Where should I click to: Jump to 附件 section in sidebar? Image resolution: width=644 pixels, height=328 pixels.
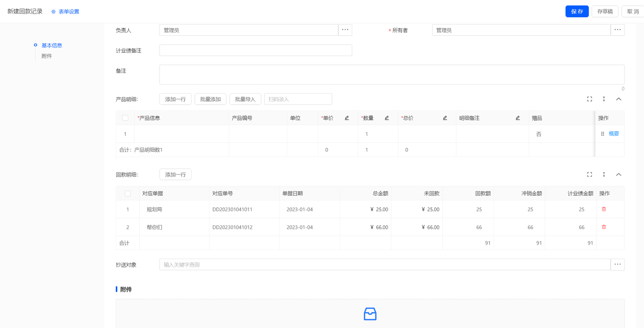click(x=47, y=56)
